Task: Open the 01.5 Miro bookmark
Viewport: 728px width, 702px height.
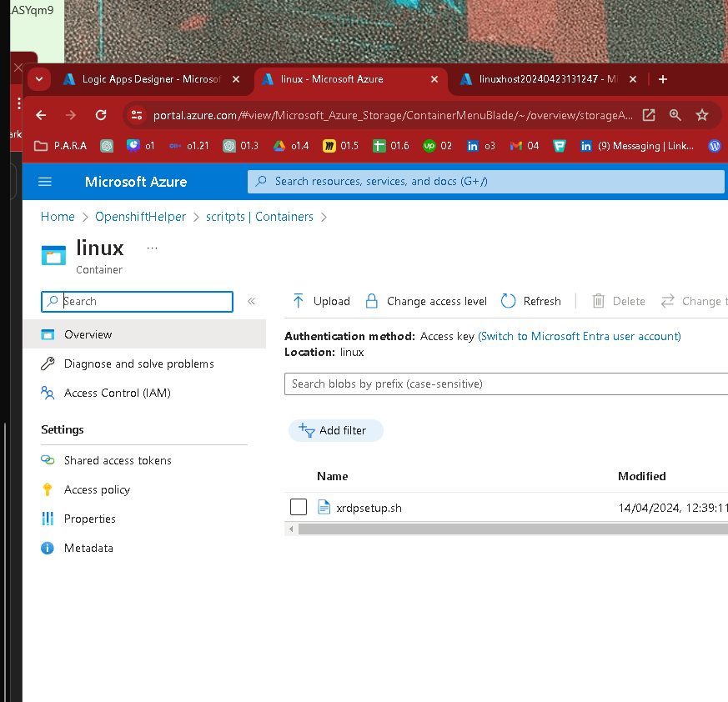Action: coord(341,146)
